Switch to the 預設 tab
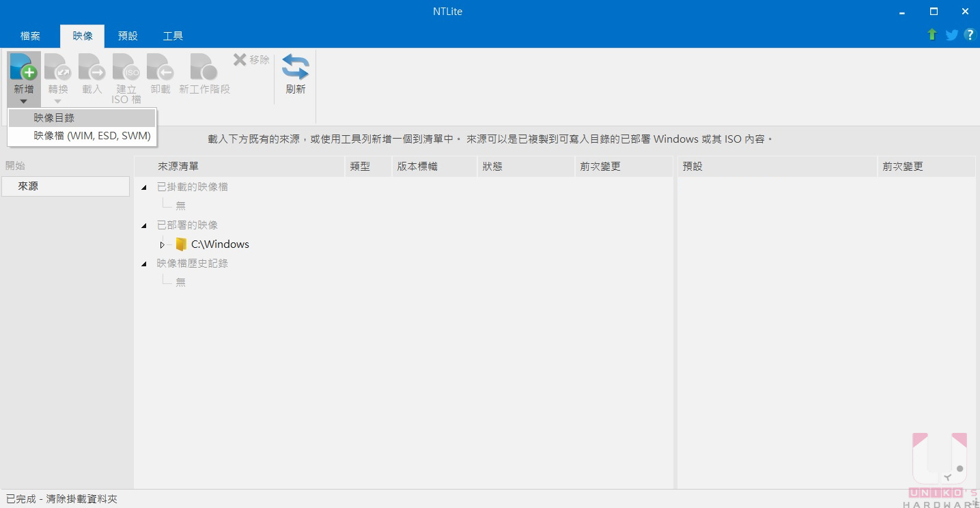This screenshot has height=508, width=980. point(128,36)
